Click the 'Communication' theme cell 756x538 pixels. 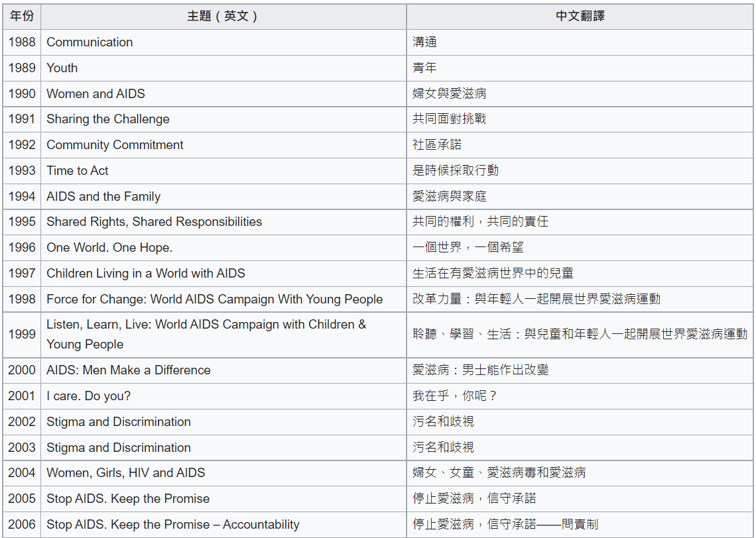pos(90,42)
